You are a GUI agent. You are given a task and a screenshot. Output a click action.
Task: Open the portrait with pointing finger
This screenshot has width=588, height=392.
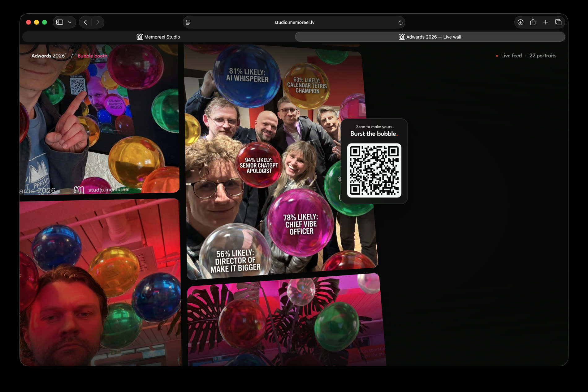tap(99, 119)
